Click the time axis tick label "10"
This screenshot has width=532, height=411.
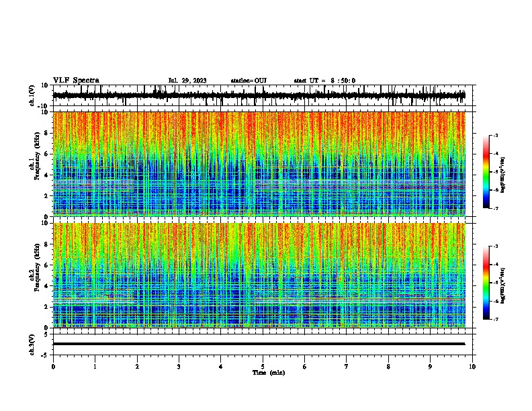[472, 367]
